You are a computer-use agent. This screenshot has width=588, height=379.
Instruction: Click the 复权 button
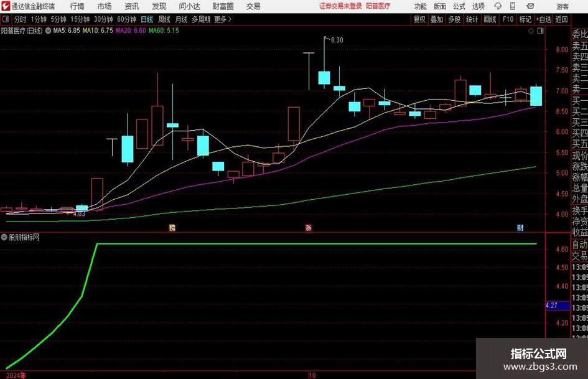(419, 19)
